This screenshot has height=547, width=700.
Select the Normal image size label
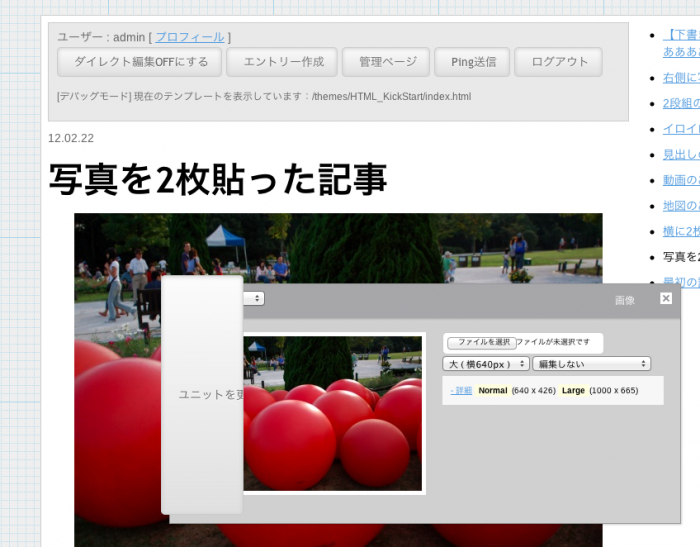(x=493, y=391)
